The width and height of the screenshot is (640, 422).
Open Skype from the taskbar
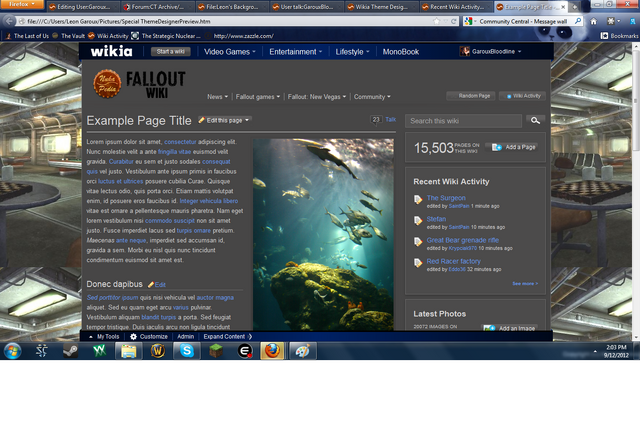(x=187, y=351)
